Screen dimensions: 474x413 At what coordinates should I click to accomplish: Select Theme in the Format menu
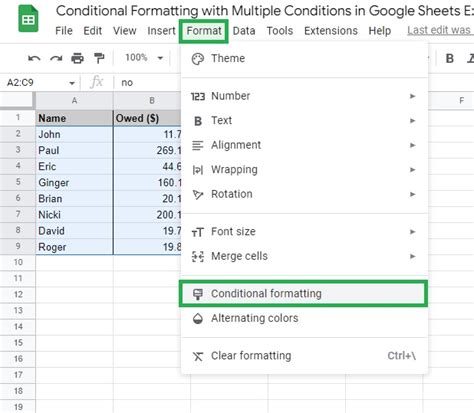coord(304,59)
